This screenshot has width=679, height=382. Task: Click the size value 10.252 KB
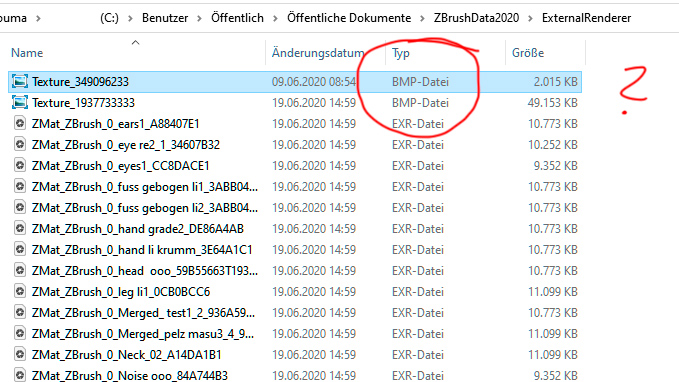(x=553, y=144)
